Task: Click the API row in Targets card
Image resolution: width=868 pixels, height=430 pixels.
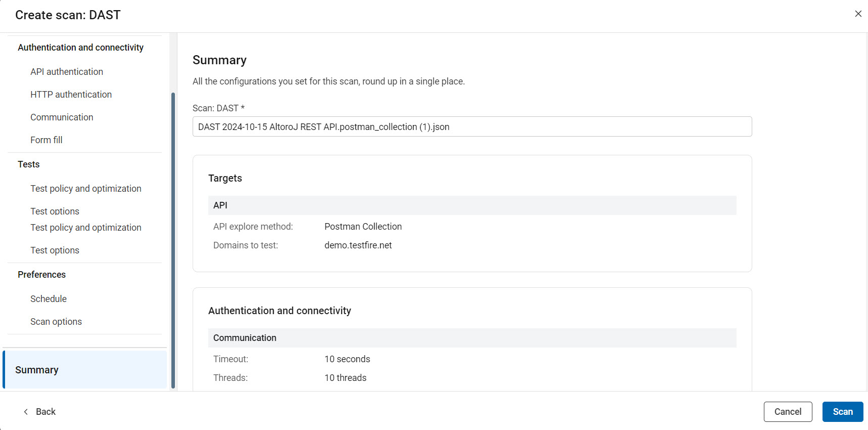Action: [x=472, y=205]
